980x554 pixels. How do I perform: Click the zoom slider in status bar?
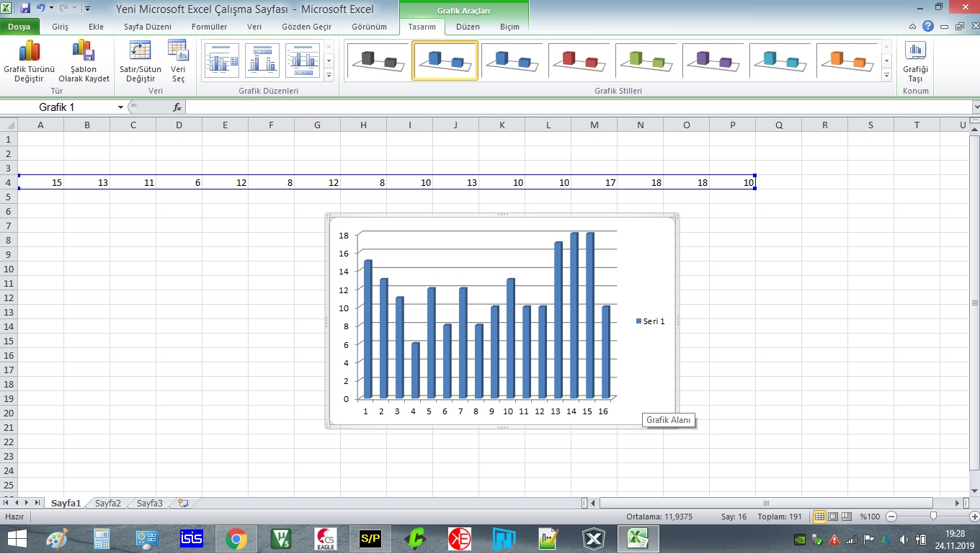click(934, 516)
